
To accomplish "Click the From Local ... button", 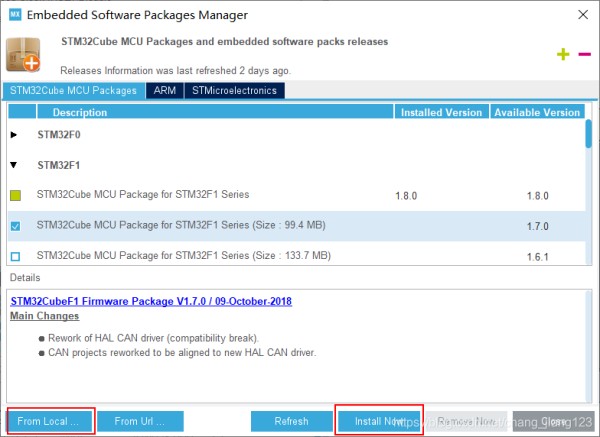I will pyautogui.click(x=50, y=421).
